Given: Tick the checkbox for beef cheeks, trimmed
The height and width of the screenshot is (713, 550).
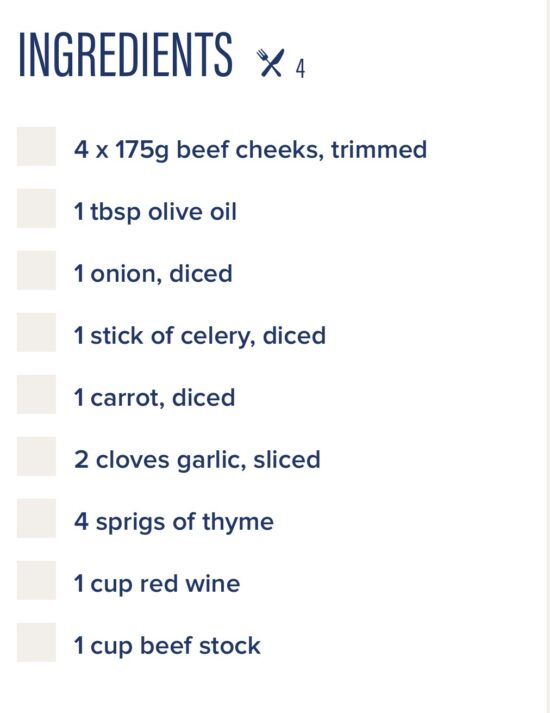Looking at the screenshot, I should [36, 146].
